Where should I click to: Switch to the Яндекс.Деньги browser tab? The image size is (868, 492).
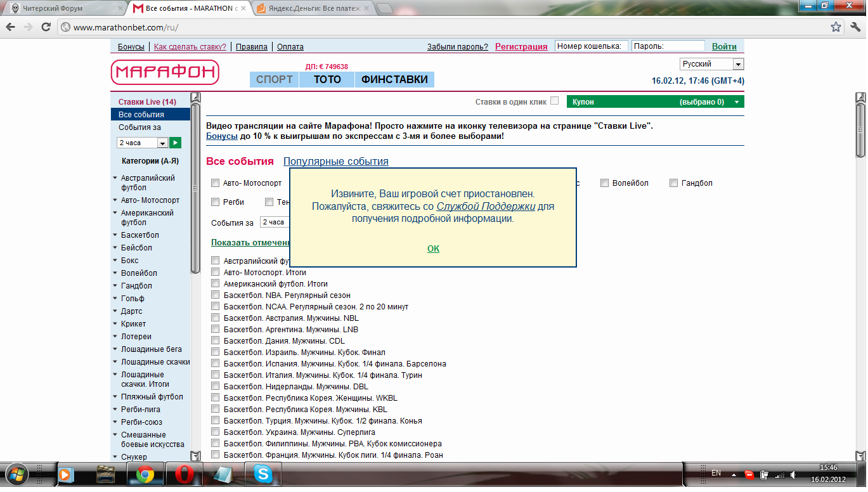pos(309,8)
